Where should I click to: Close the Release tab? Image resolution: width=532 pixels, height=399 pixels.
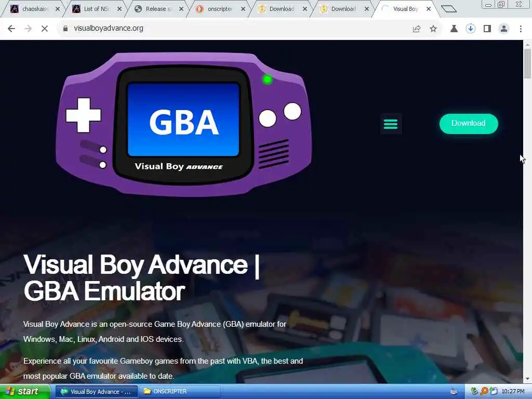[x=181, y=9]
